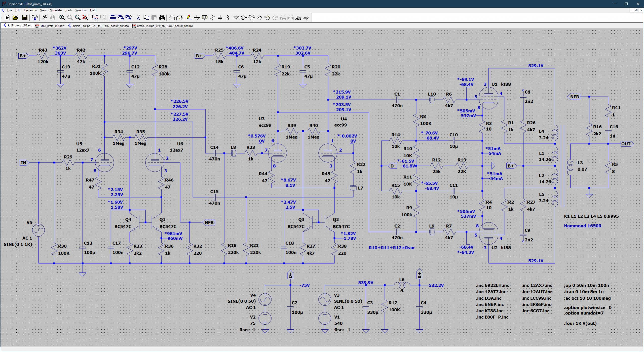Open the View menu

point(43,10)
